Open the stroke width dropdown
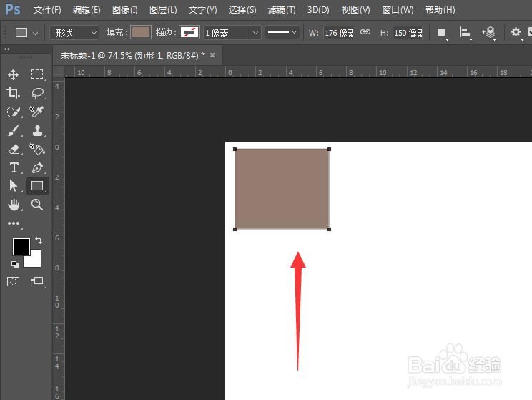 255,33
